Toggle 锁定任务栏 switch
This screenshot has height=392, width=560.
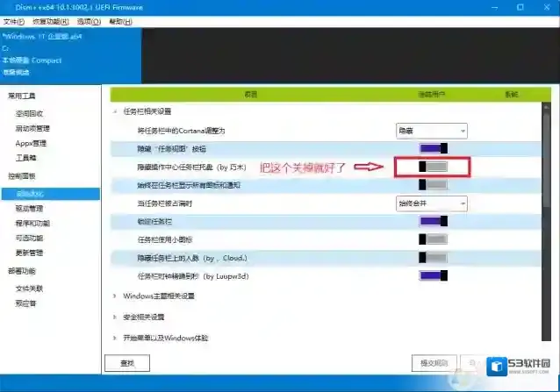434,222
